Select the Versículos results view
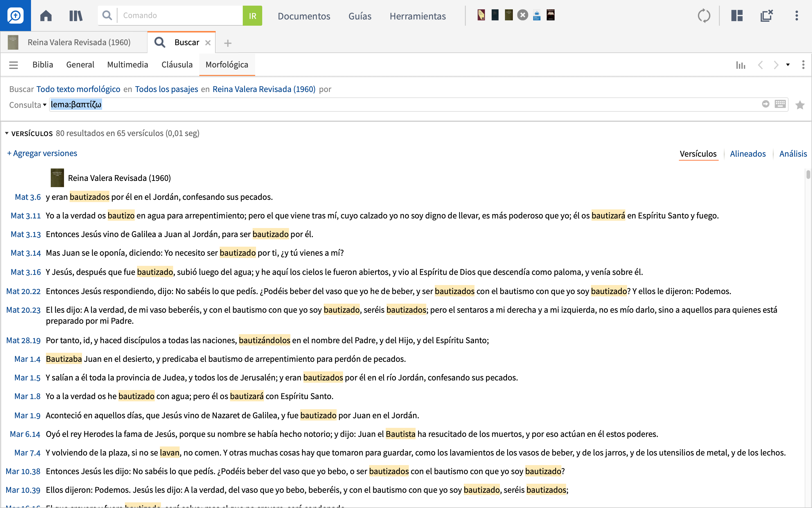Viewport: 812px width, 508px height. click(x=698, y=154)
